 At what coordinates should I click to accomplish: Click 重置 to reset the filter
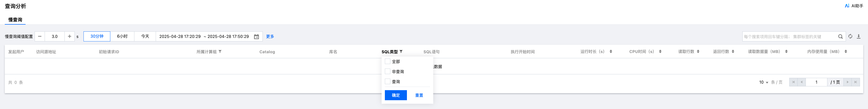click(419, 95)
